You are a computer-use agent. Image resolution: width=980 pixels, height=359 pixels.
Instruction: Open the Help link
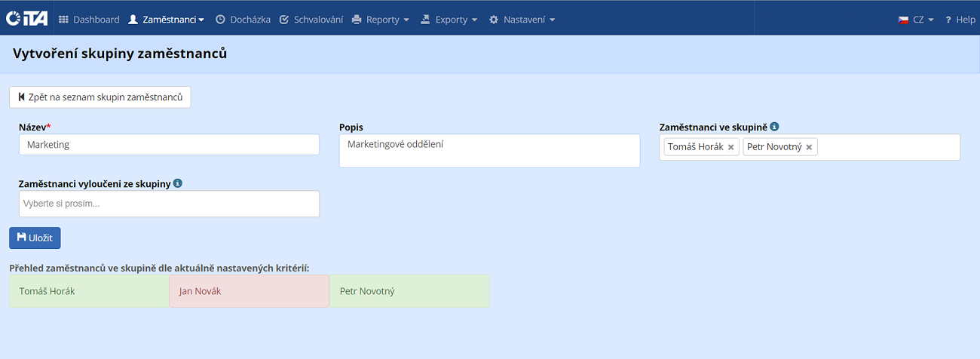(x=960, y=20)
